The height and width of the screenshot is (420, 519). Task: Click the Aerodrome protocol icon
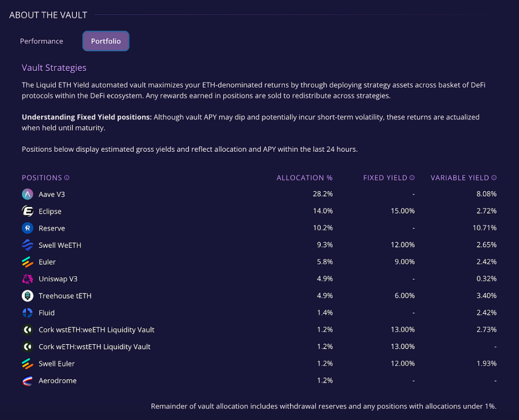tap(28, 381)
